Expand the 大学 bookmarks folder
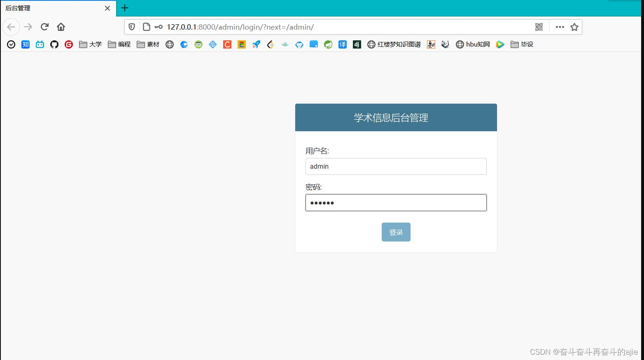This screenshot has width=644, height=360. (x=91, y=44)
